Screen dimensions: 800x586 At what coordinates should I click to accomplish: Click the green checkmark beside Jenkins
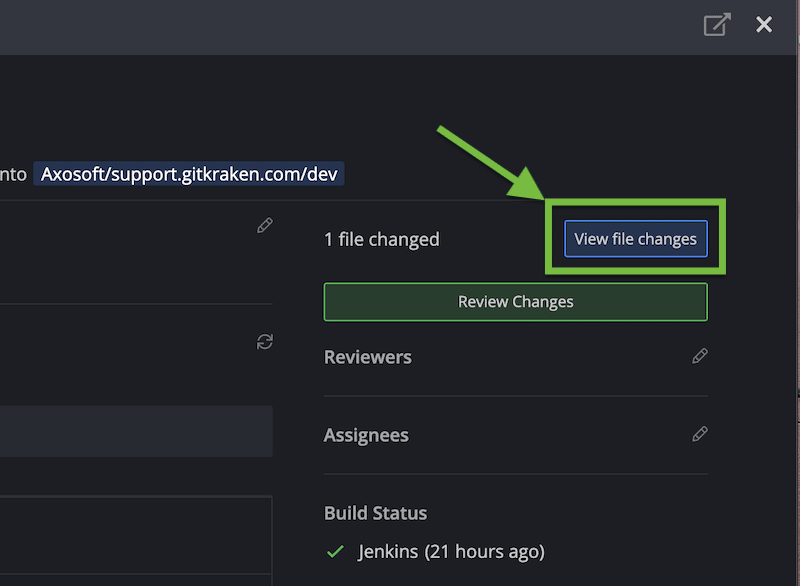point(335,551)
